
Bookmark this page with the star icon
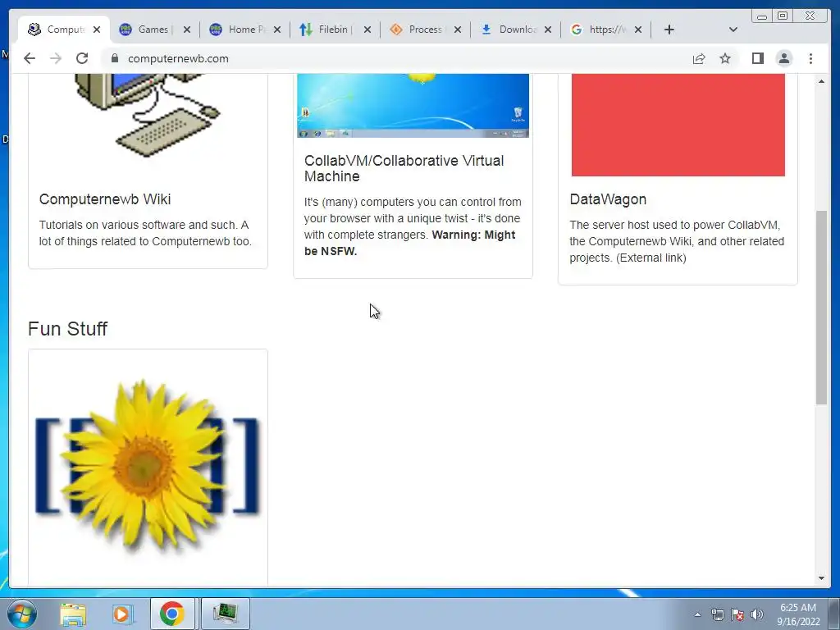coord(725,58)
